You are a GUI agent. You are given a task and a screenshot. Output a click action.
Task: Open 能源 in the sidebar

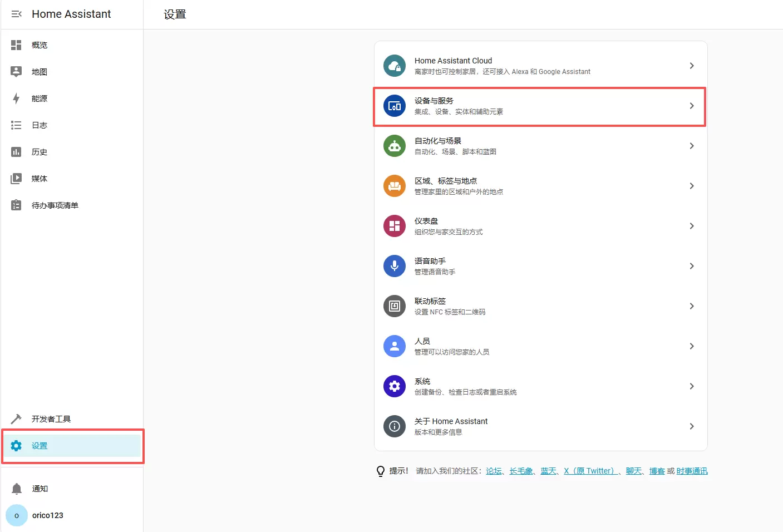40,98
